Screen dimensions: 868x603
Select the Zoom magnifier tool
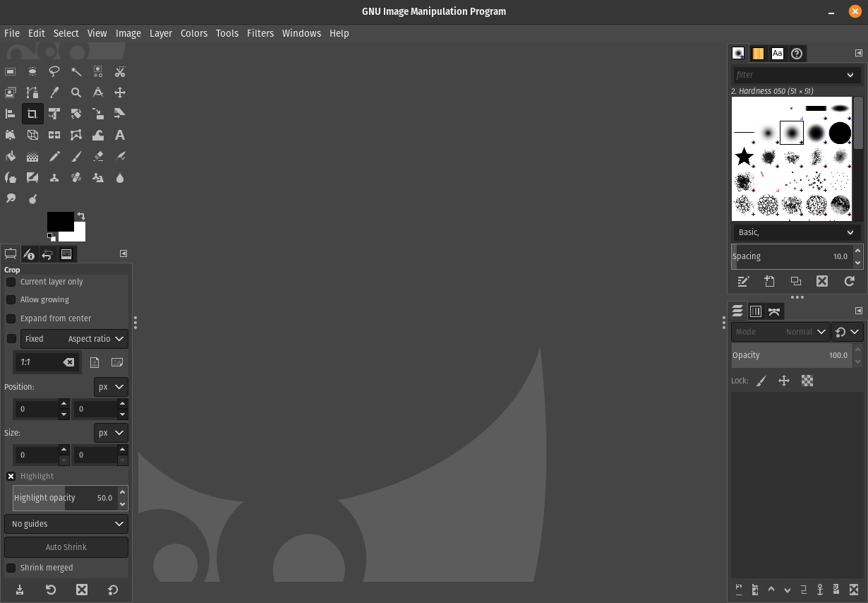[76, 92]
